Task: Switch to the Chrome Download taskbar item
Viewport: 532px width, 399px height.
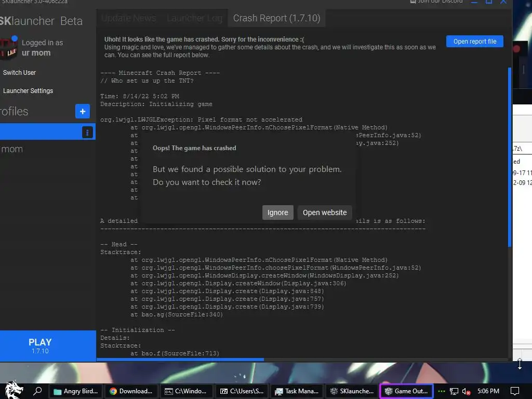Action: tap(131, 391)
